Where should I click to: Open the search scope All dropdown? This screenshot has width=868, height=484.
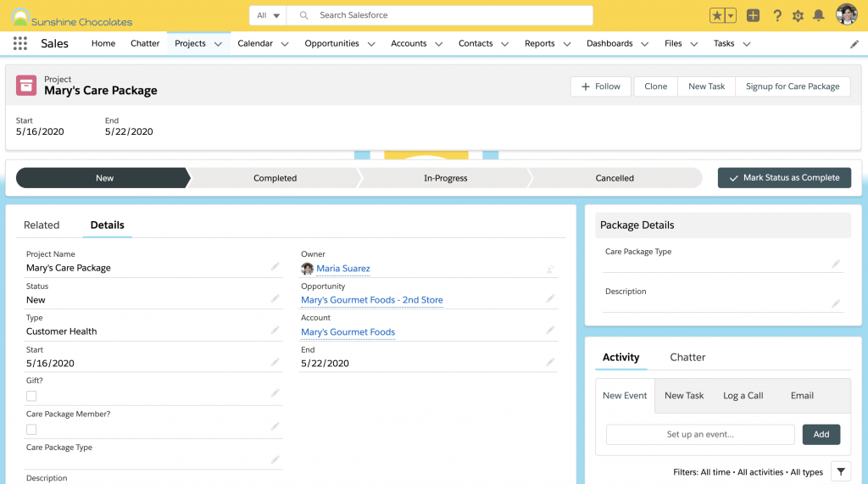268,15
